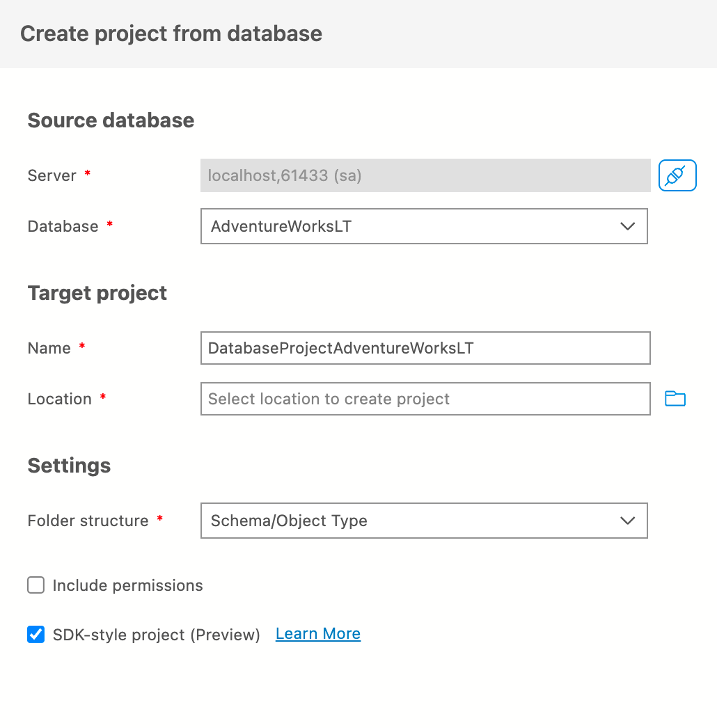717x728 pixels.
Task: Click the Include permissions label text
Action: point(128,585)
